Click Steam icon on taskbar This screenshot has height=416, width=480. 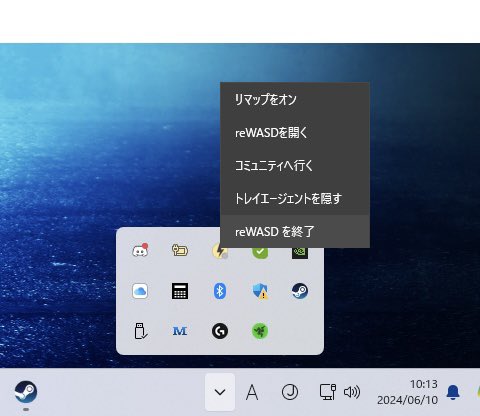[26, 392]
